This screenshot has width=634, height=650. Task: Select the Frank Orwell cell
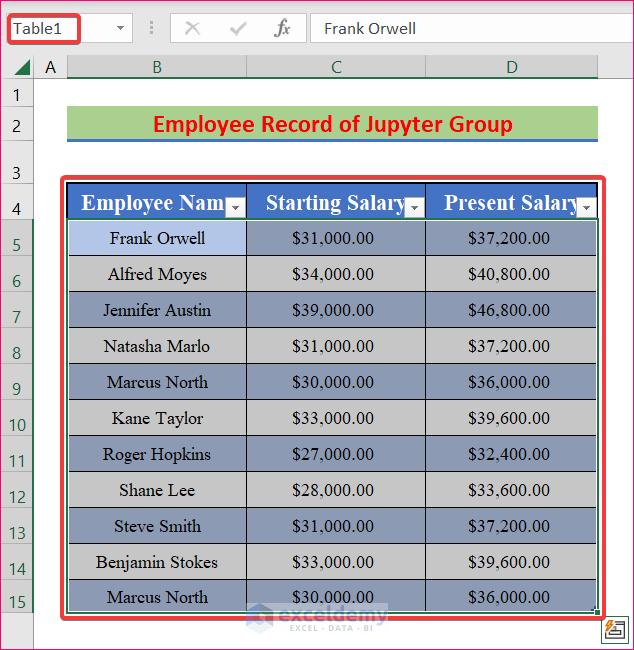point(157,238)
